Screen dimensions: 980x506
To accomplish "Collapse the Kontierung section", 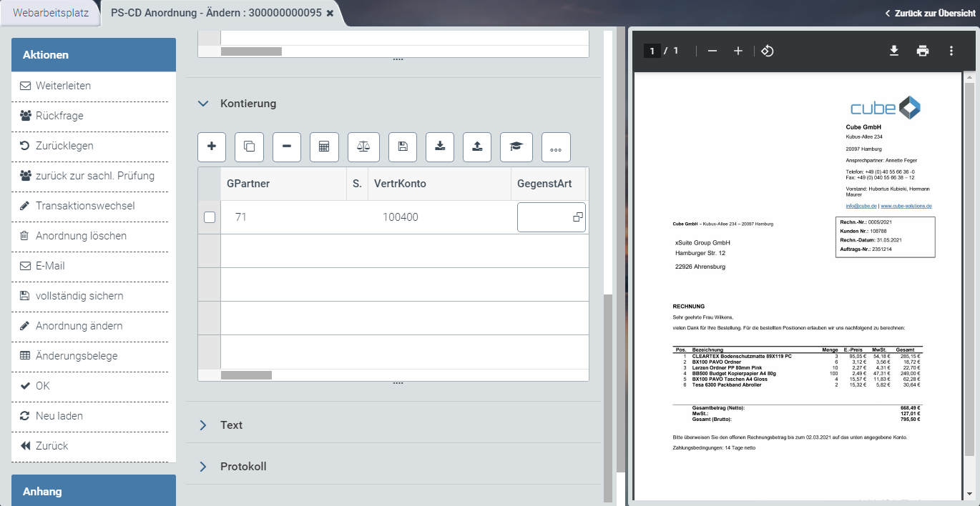I will point(204,104).
